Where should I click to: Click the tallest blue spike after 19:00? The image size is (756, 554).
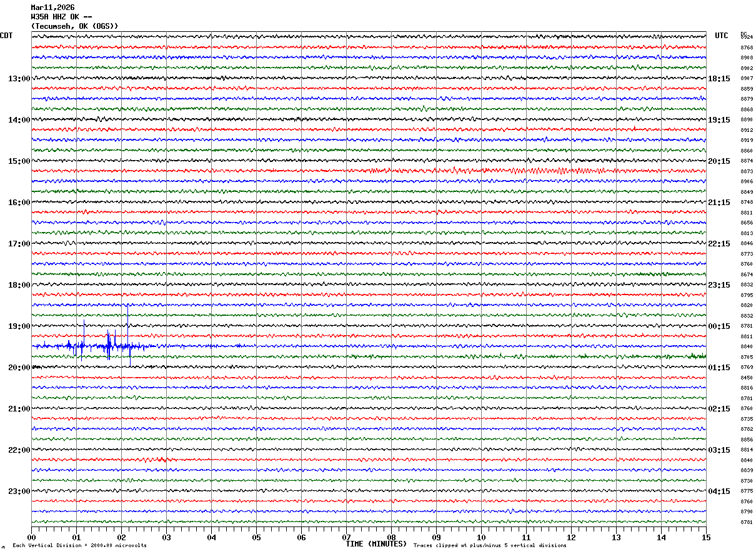coord(127,313)
